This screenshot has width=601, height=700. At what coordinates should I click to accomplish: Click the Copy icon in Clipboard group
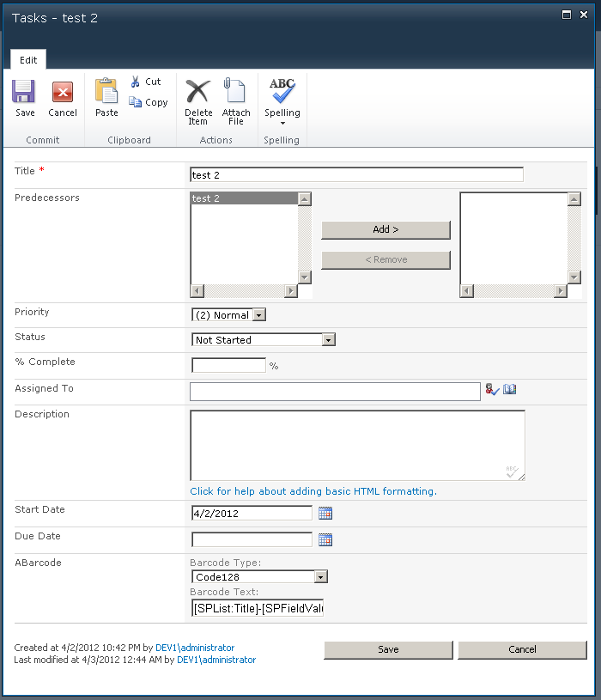[136, 102]
